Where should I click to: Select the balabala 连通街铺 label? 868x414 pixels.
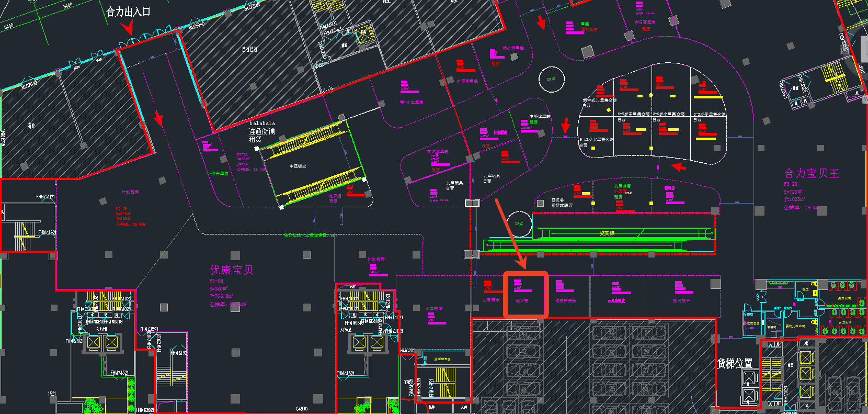[x=262, y=131]
